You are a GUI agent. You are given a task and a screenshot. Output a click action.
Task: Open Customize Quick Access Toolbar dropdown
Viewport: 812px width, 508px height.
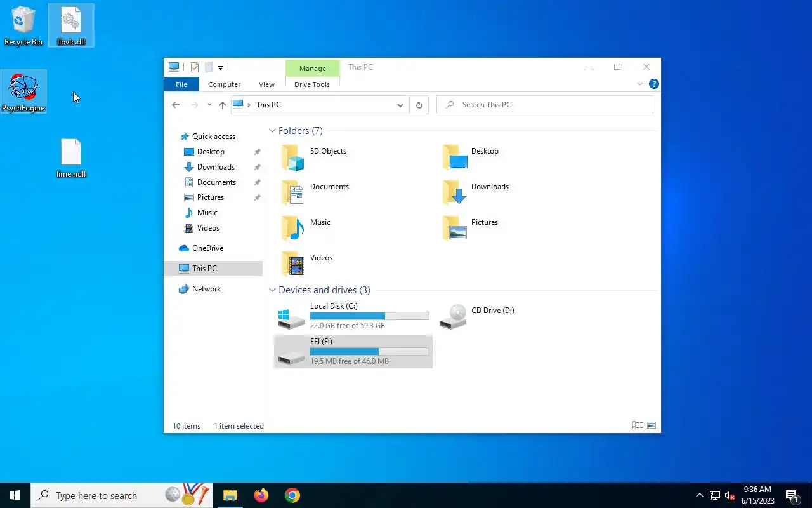220,67
